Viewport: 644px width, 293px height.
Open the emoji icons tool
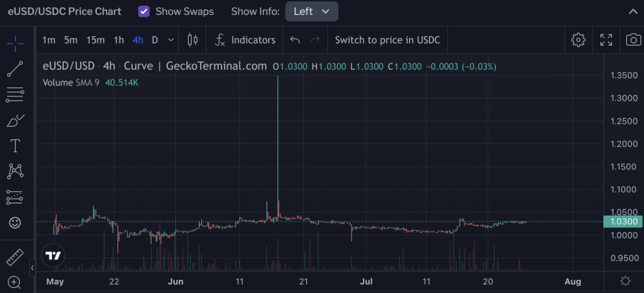pos(15,223)
